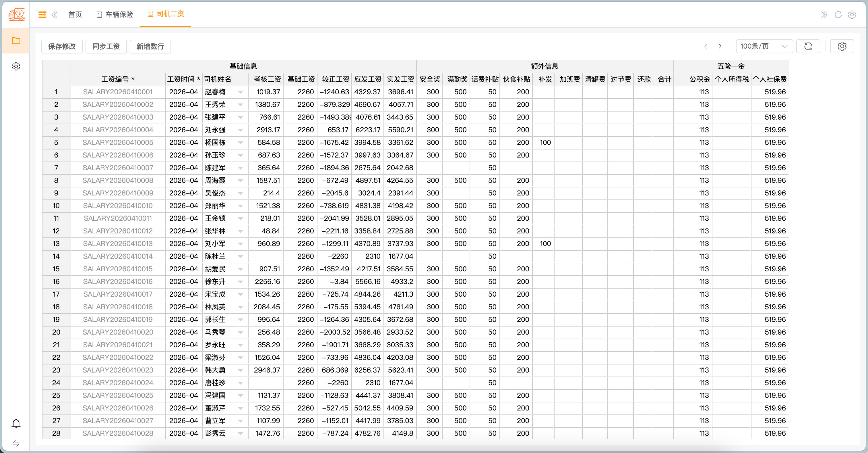Open the folder icon in left sidebar
The image size is (868, 453).
click(x=16, y=41)
